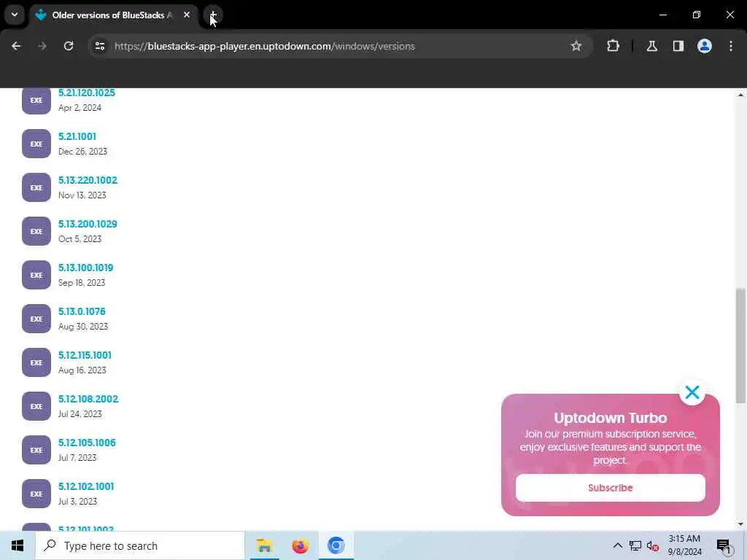
Task: Select the Older versions of BlueStacks tab
Action: pos(112,15)
